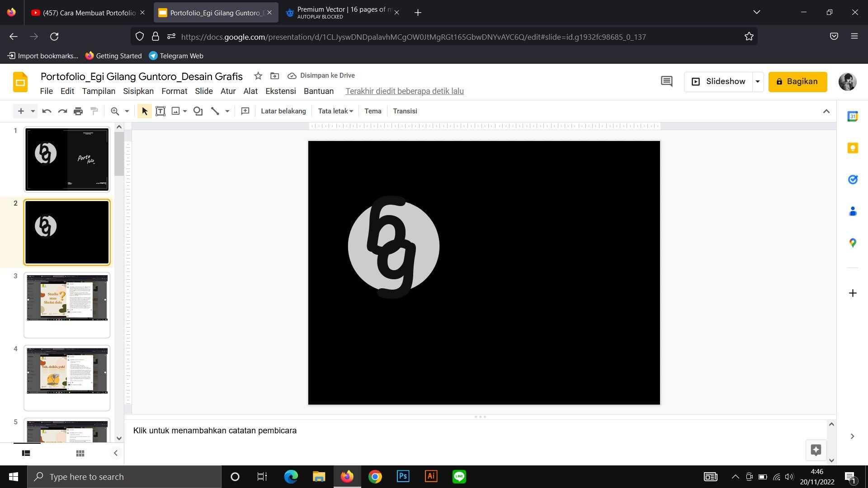
Task: Expand the Slideshow options dropdown arrow
Action: tap(758, 82)
